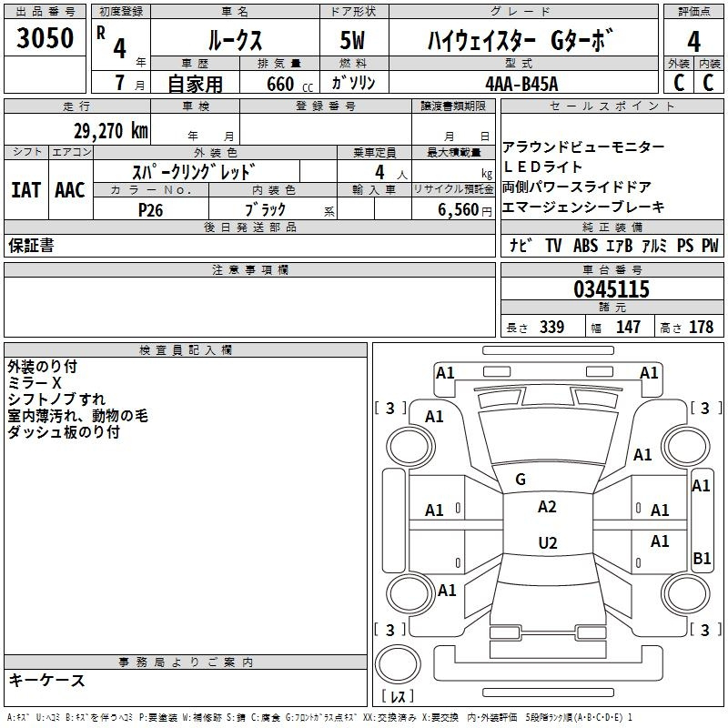Click the [レス] spare tire label
This screenshot has height=728, width=728.
pyautogui.click(x=398, y=696)
